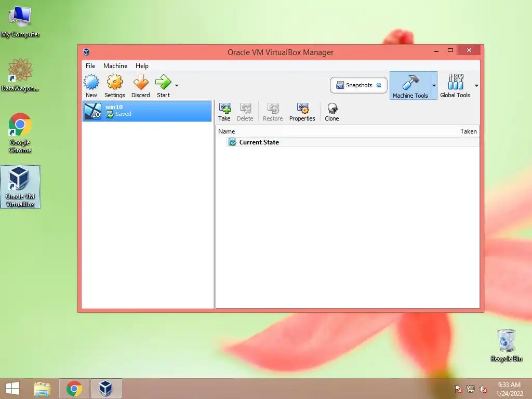Open the Machine menu
This screenshot has height=399, width=532.
coord(115,66)
